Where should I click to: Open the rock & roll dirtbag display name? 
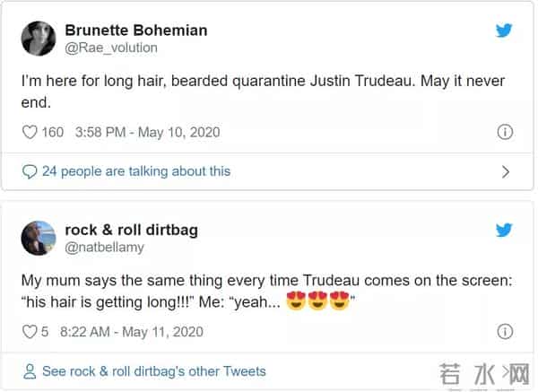pos(132,231)
